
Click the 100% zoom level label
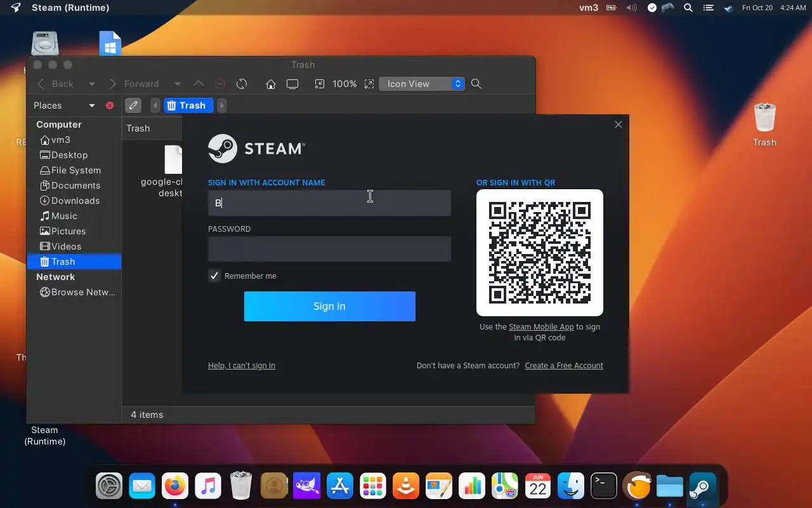click(x=344, y=84)
